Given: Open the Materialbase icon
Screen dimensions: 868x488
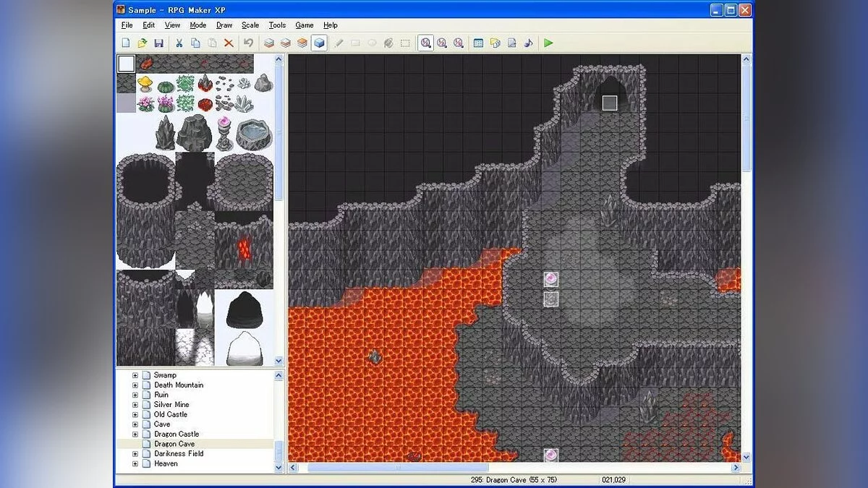Looking at the screenshot, I should coord(495,43).
